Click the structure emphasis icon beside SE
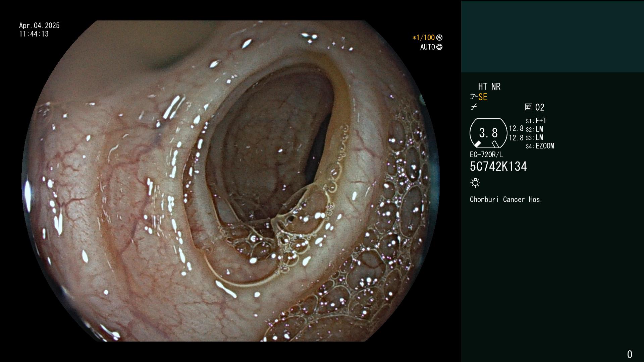This screenshot has width=644, height=362. coord(474,97)
